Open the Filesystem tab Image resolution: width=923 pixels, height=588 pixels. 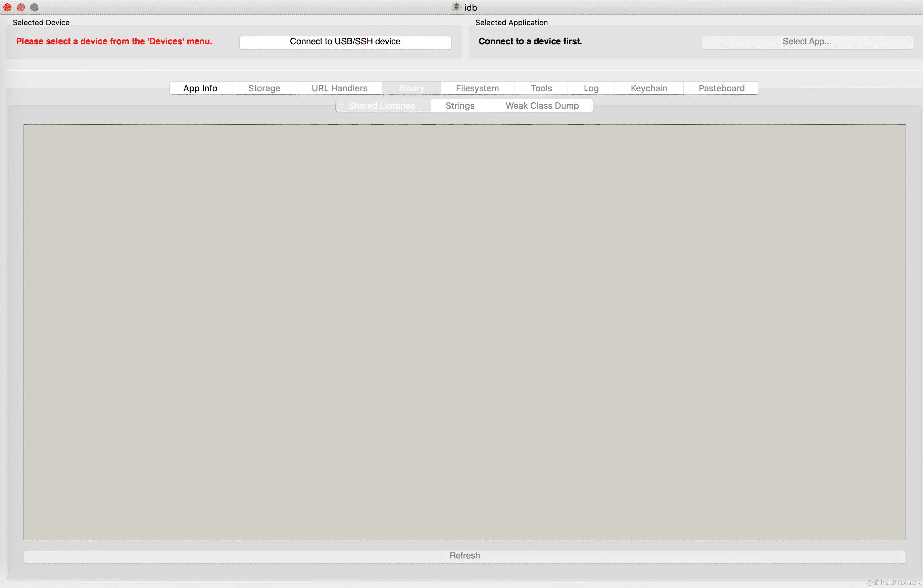477,88
